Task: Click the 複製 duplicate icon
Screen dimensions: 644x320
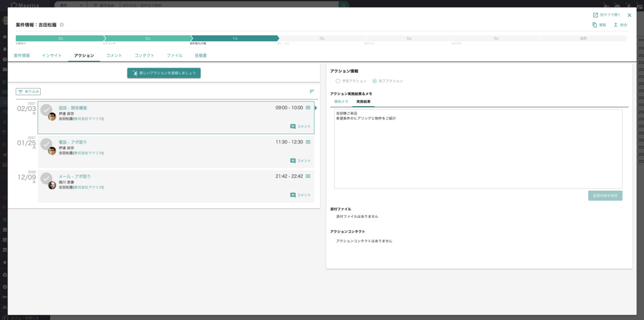Action: (595, 25)
